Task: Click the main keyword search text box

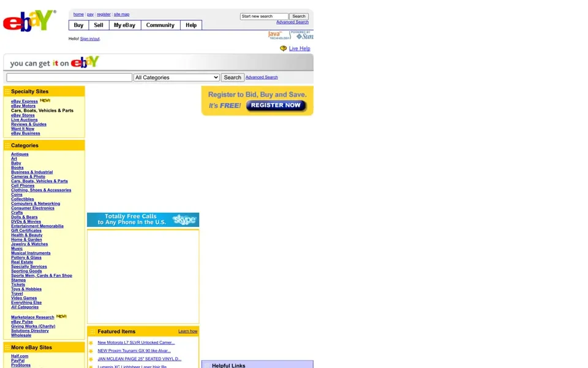Action: [x=69, y=77]
